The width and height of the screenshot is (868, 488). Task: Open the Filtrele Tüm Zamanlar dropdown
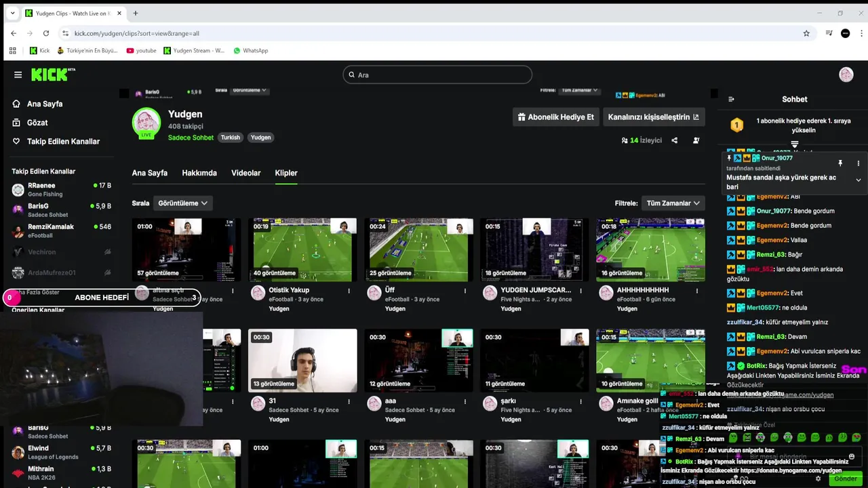tap(673, 203)
